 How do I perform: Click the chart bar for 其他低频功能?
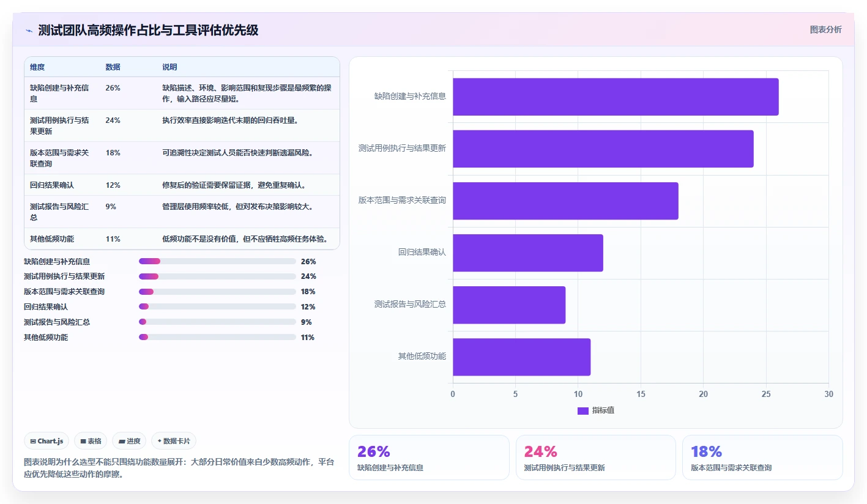coord(521,357)
